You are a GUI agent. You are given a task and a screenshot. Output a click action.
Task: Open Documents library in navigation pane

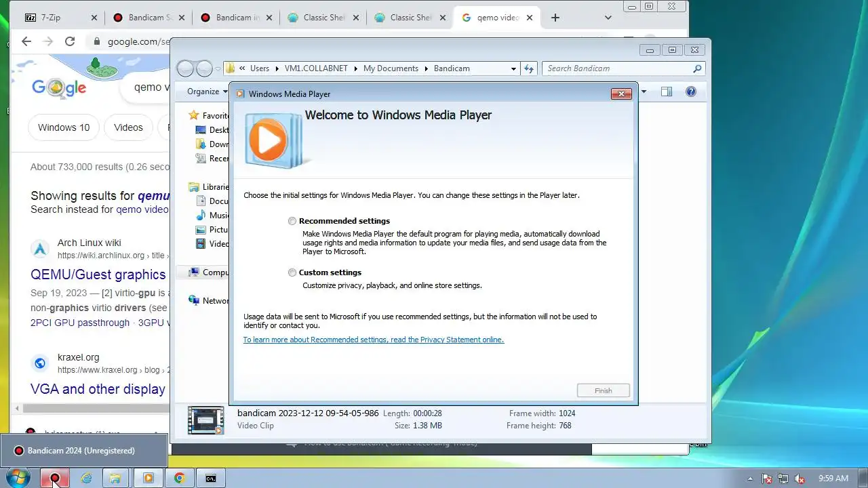pyautogui.click(x=212, y=201)
